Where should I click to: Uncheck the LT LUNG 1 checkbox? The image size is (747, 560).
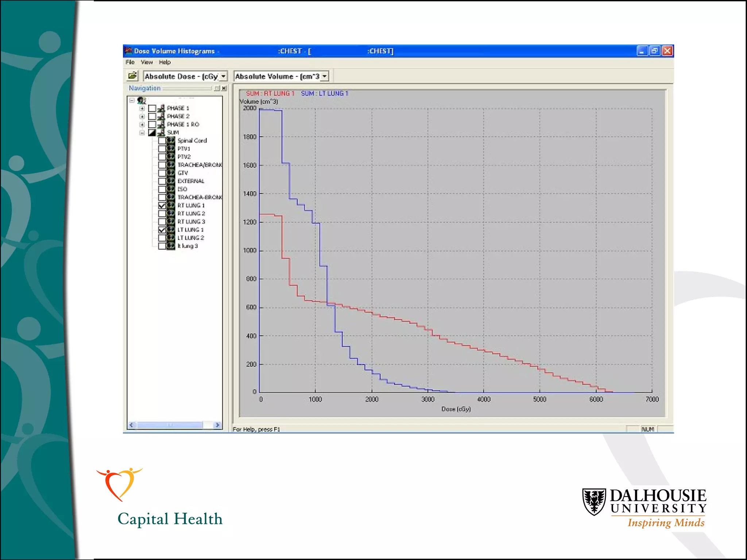tap(162, 230)
